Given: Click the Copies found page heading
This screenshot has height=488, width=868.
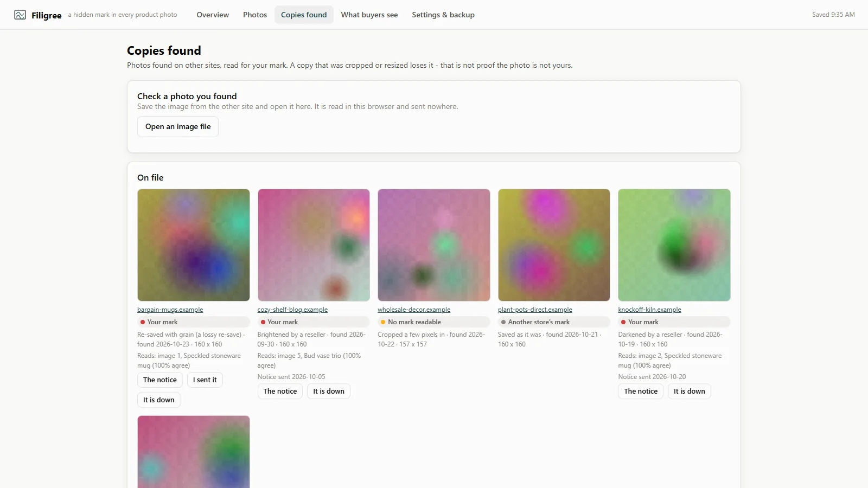Looking at the screenshot, I should [x=164, y=50].
